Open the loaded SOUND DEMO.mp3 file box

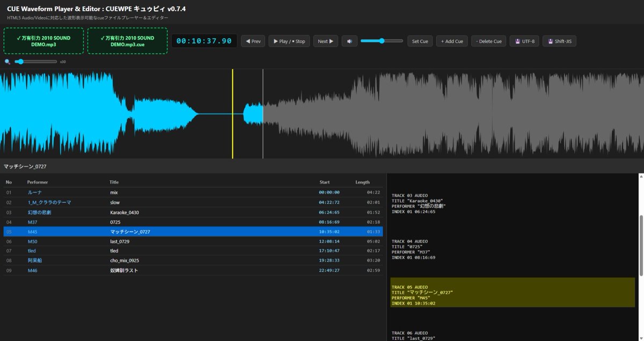coord(43,41)
